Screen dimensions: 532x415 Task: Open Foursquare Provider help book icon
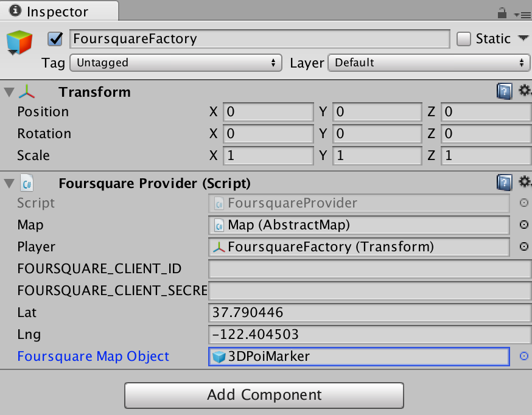(505, 183)
